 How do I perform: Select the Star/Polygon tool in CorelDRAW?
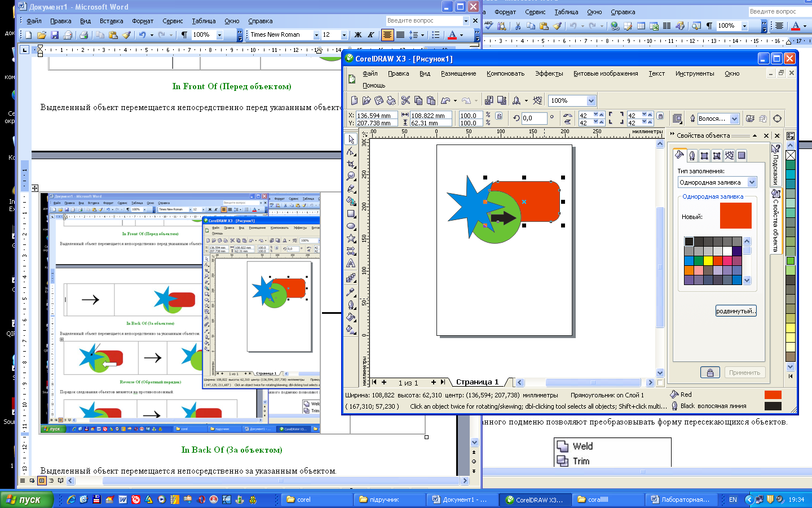351,238
